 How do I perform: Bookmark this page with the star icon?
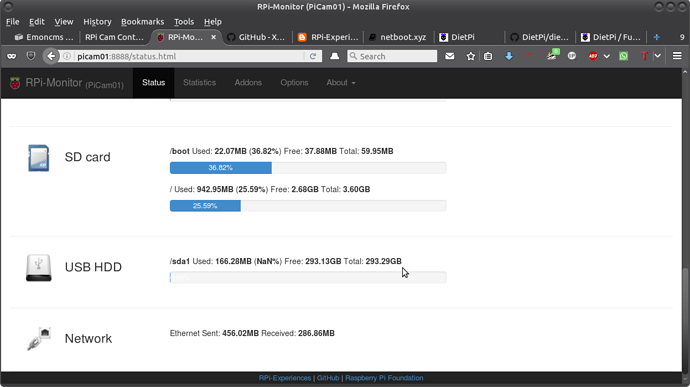(470, 56)
